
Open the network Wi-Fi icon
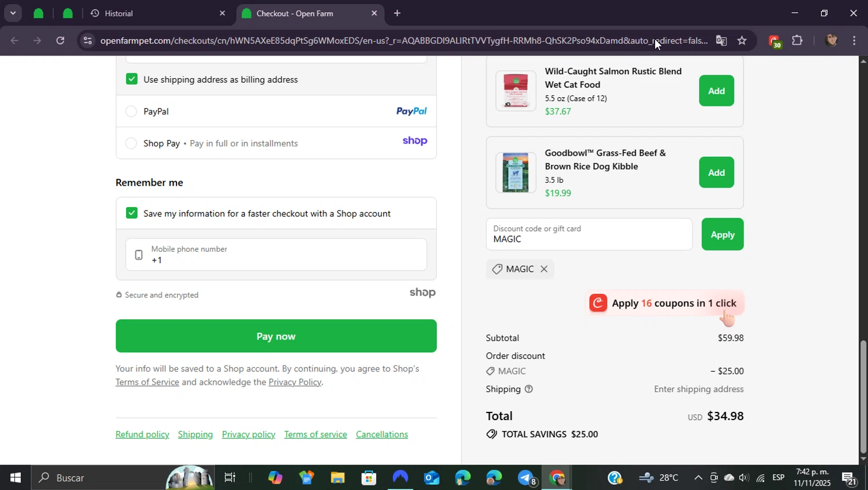point(760,478)
